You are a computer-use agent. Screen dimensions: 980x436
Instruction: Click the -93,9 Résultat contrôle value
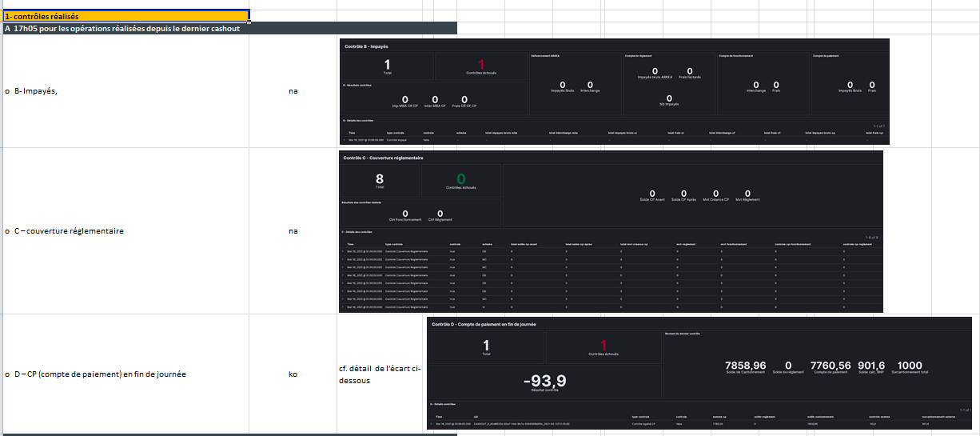[x=544, y=382]
